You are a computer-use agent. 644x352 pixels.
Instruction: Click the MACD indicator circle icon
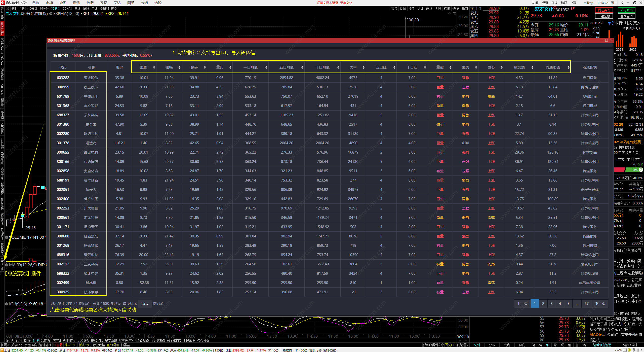[7, 265]
